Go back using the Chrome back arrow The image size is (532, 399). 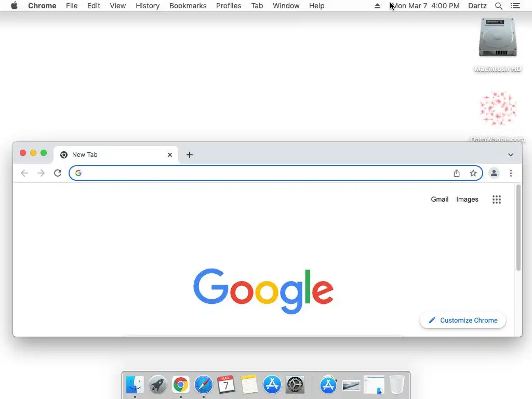tap(24, 173)
